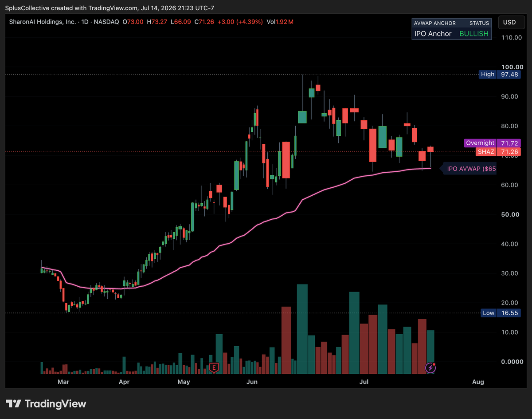Image resolution: width=532 pixels, height=419 pixels.
Task: Open the USD currency selector
Action: click(509, 22)
